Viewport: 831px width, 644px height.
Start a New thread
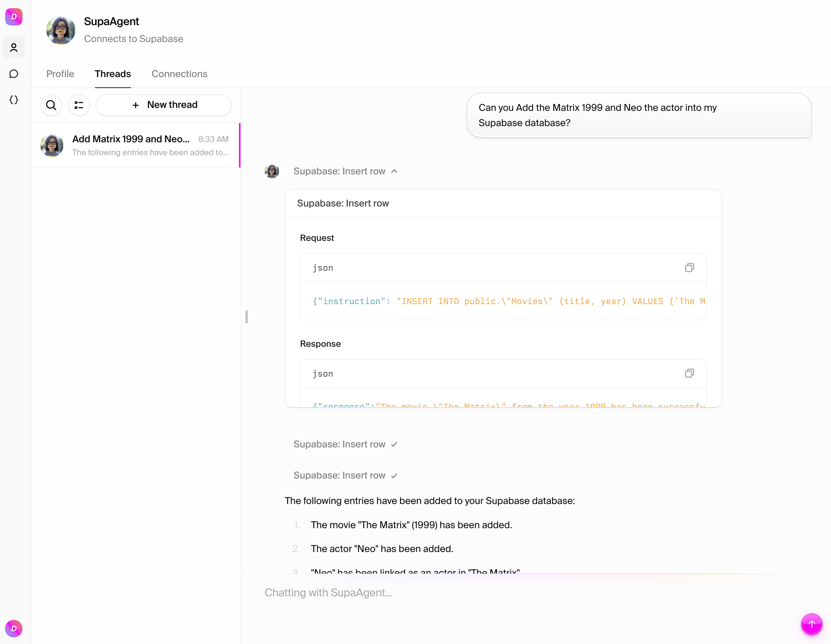tap(164, 105)
